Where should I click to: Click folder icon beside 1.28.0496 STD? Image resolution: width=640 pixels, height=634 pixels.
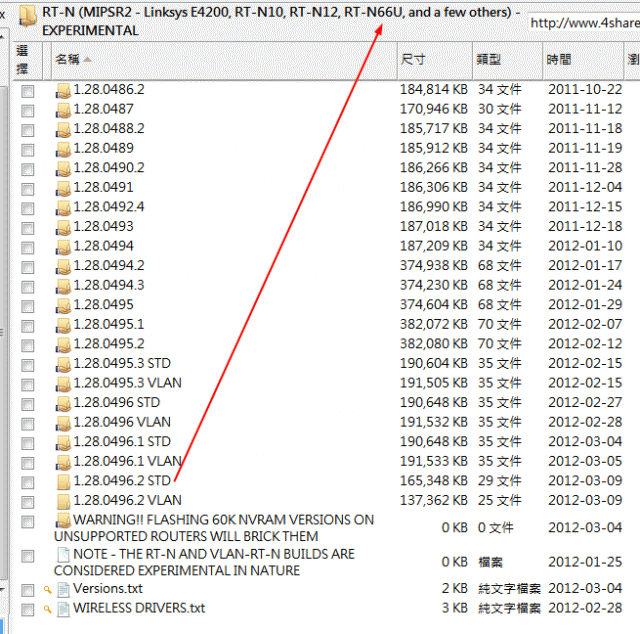point(63,404)
